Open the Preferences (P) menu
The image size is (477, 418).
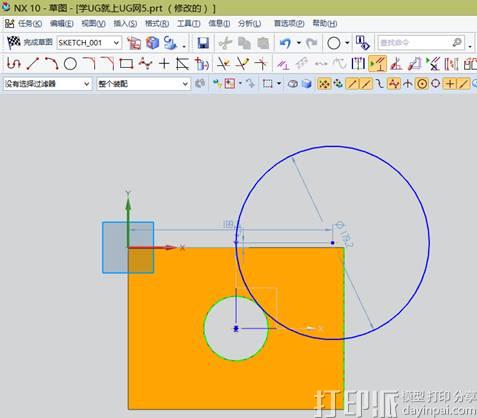point(289,23)
